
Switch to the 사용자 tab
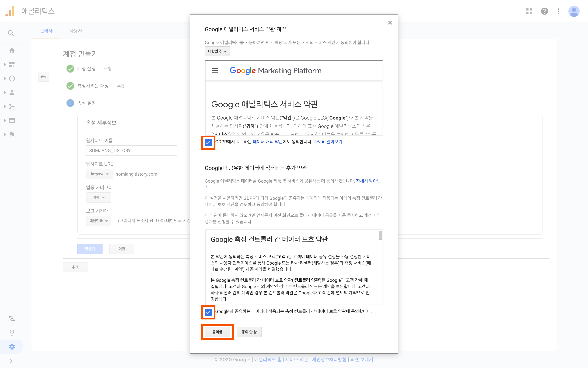[x=76, y=31]
